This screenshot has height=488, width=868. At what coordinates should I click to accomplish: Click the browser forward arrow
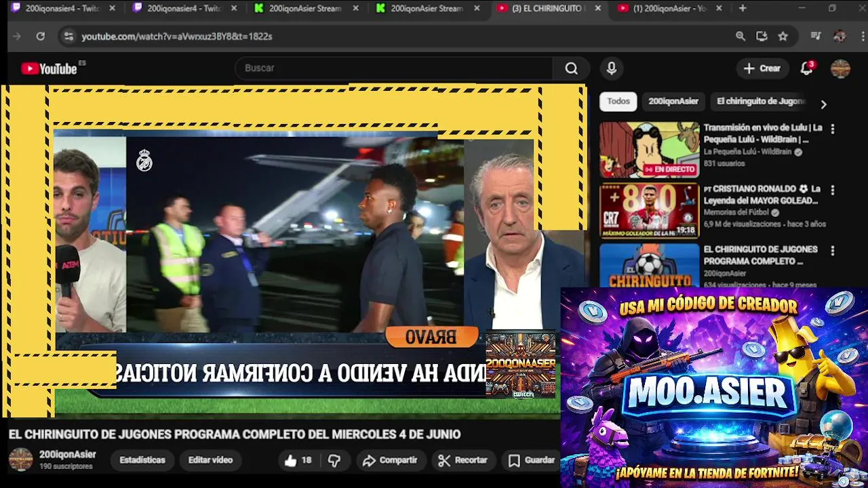tap(17, 36)
